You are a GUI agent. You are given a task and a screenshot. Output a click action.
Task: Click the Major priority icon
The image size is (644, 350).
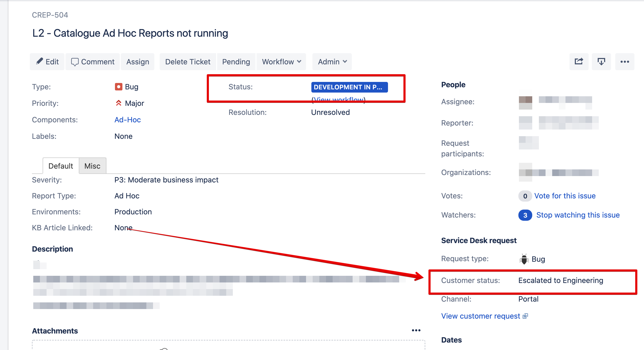(x=118, y=103)
